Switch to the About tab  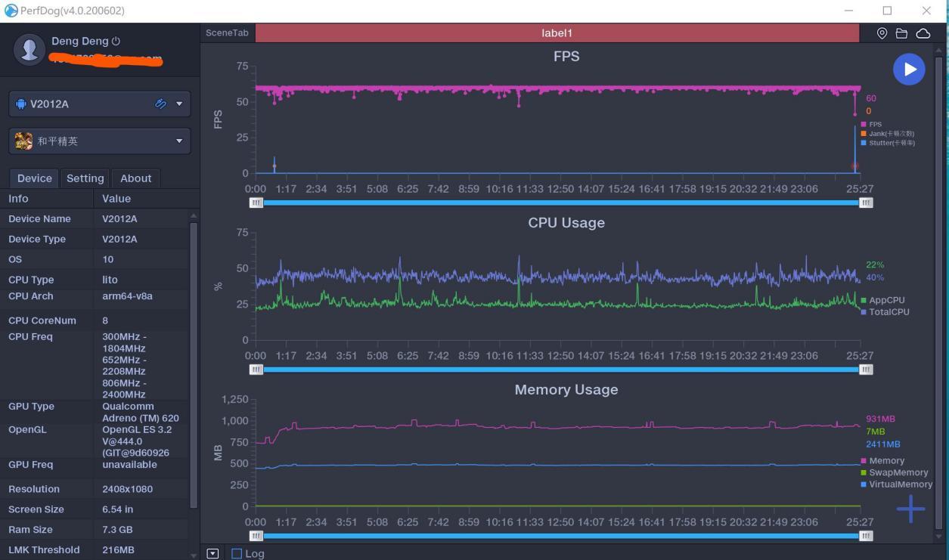coord(136,178)
